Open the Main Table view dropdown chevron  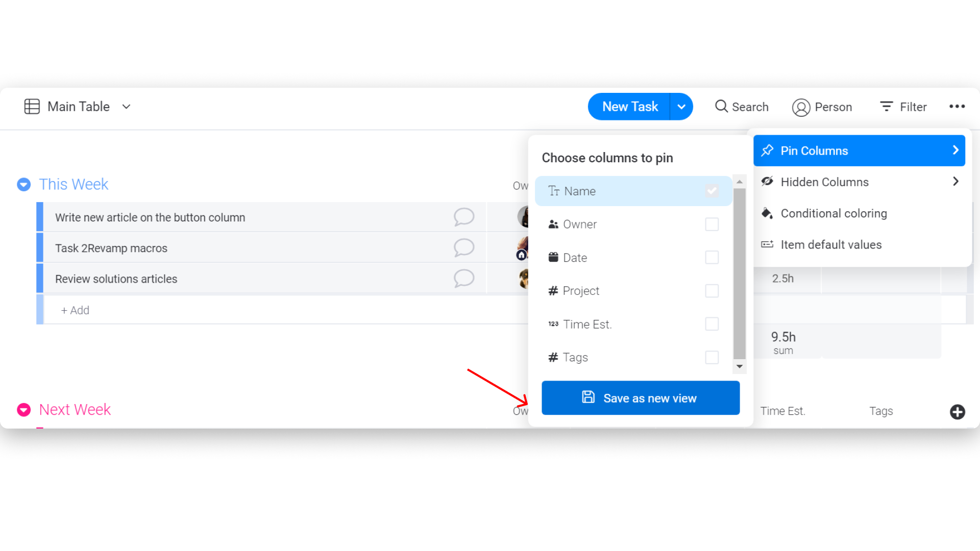(x=127, y=107)
